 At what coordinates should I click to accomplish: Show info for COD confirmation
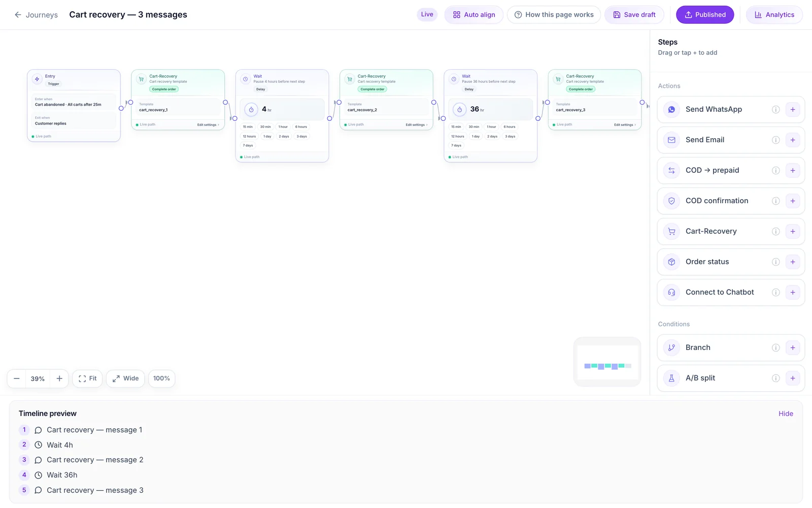coord(775,201)
